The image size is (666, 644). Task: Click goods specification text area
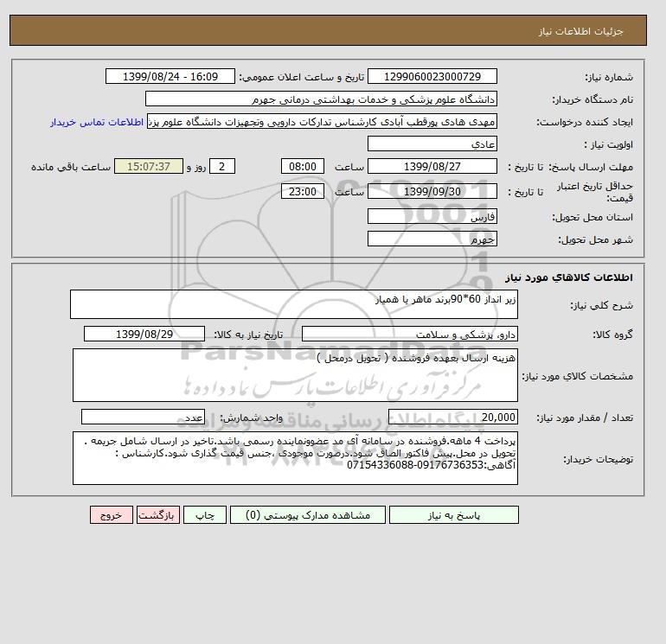click(295, 375)
